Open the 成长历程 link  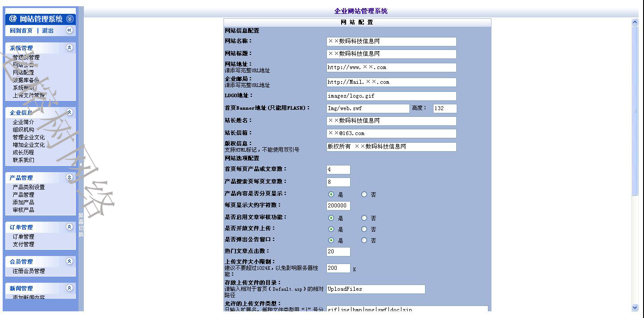[x=23, y=153]
